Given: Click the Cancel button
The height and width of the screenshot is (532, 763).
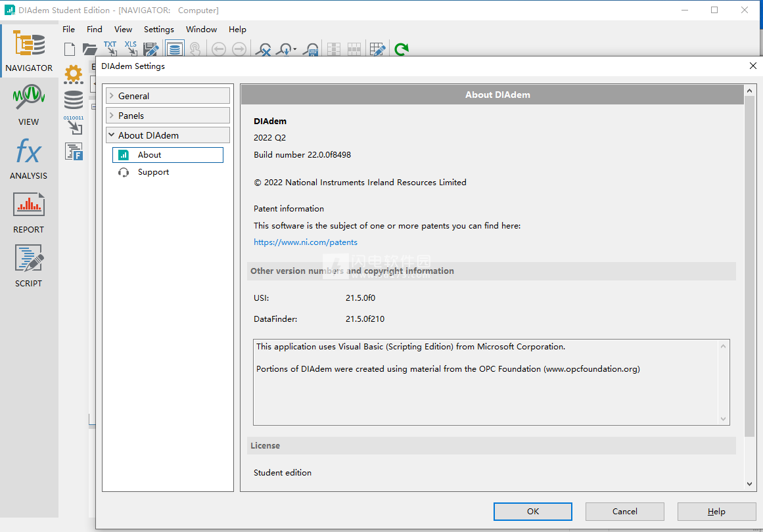Looking at the screenshot, I should 625,512.
